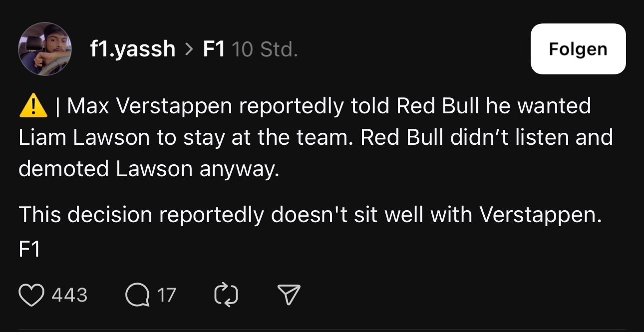The width and height of the screenshot is (644, 332).
Task: Open the f1.yassh profile picture
Action: click(x=45, y=49)
